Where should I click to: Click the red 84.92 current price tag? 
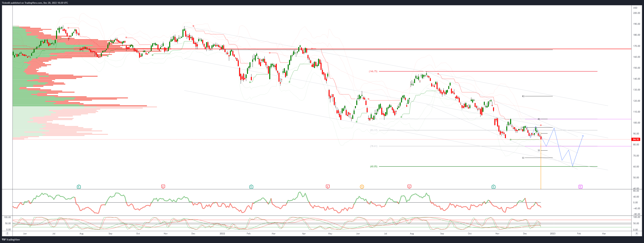pyautogui.click(x=636, y=139)
